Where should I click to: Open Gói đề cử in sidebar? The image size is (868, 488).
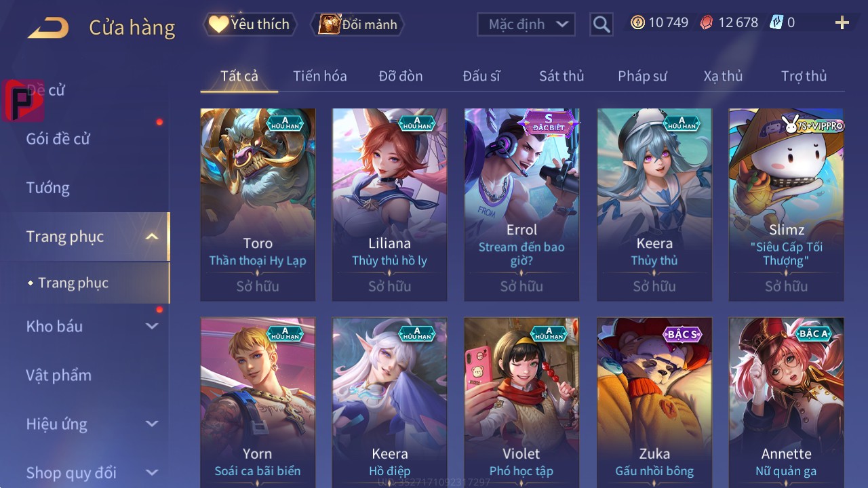pyautogui.click(x=58, y=139)
